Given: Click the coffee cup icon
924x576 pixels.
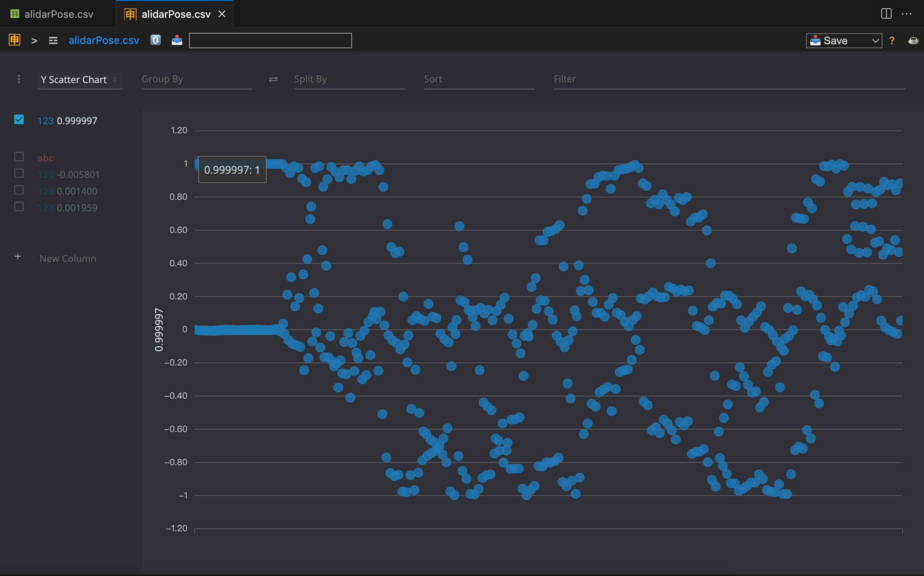Looking at the screenshot, I should (x=913, y=40).
